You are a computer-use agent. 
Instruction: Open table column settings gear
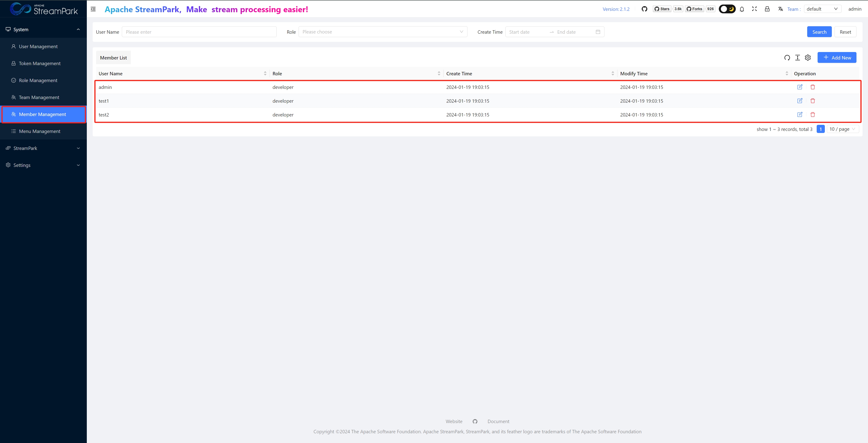(808, 58)
